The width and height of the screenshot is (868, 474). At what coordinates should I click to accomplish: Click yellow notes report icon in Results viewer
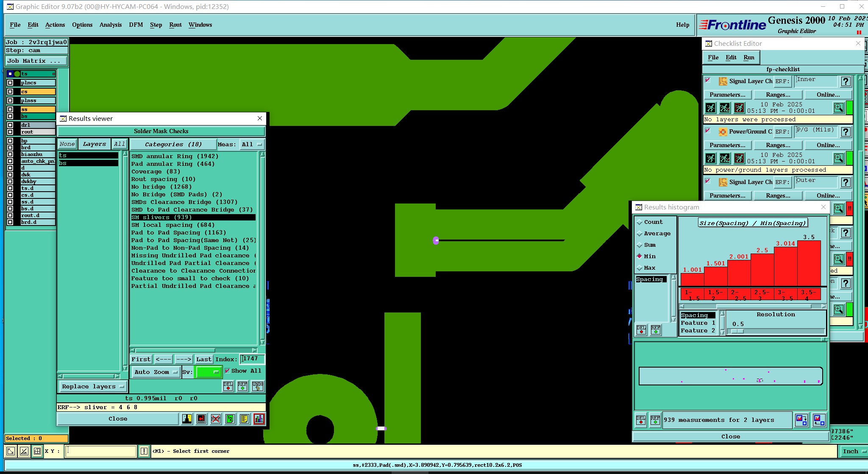244,419
